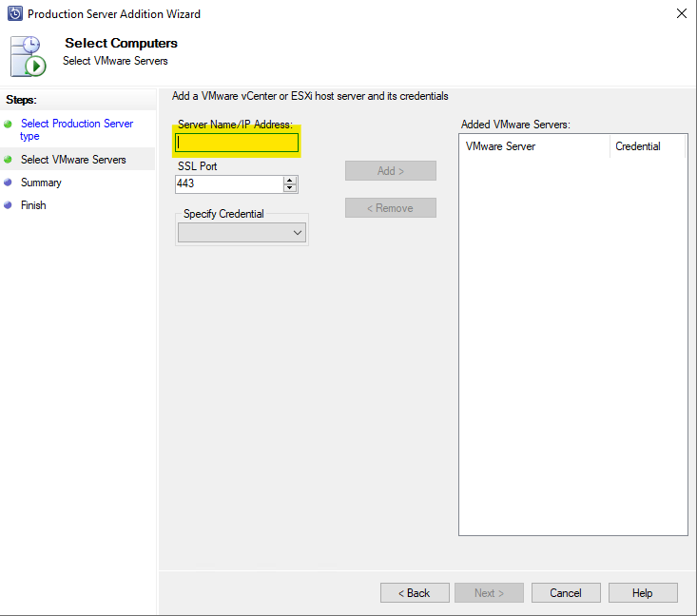
Task: Click the wizard title bar icon
Action: click(x=14, y=13)
